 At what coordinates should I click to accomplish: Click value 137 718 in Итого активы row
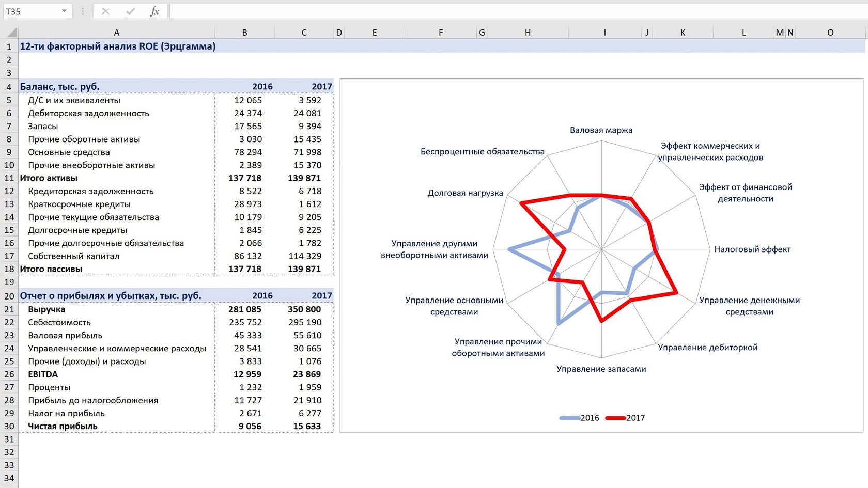click(x=245, y=178)
